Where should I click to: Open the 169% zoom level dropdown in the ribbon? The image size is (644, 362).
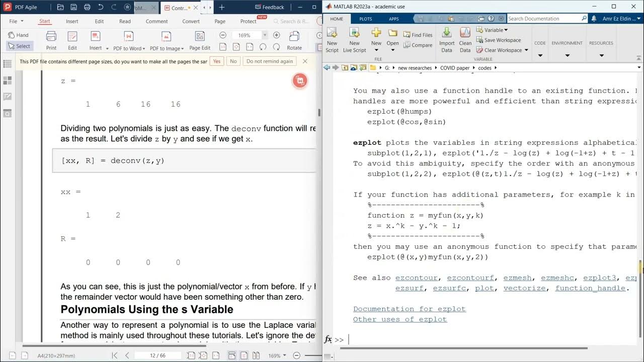click(x=265, y=35)
